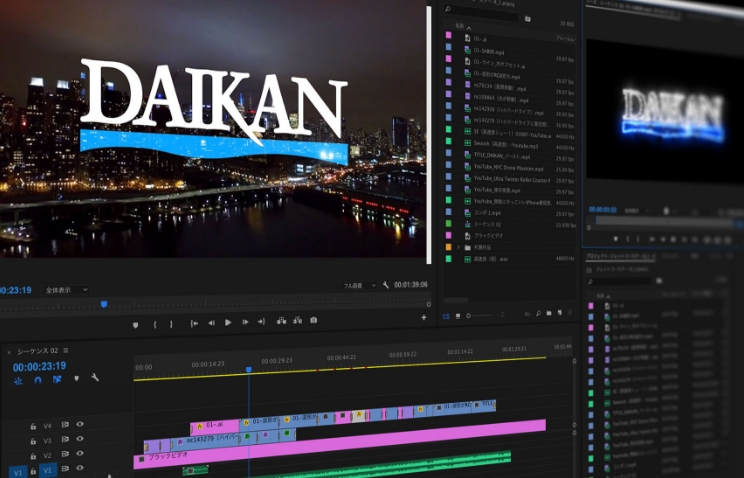The width and height of the screenshot is (744, 478).
Task: Go to Out point in Program monitor
Action: [261, 321]
